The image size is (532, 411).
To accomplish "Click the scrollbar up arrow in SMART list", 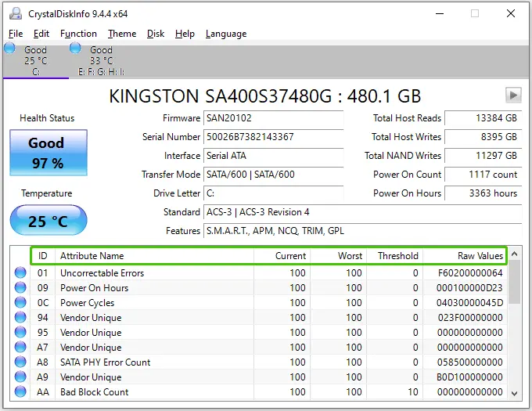I will click(x=514, y=254).
